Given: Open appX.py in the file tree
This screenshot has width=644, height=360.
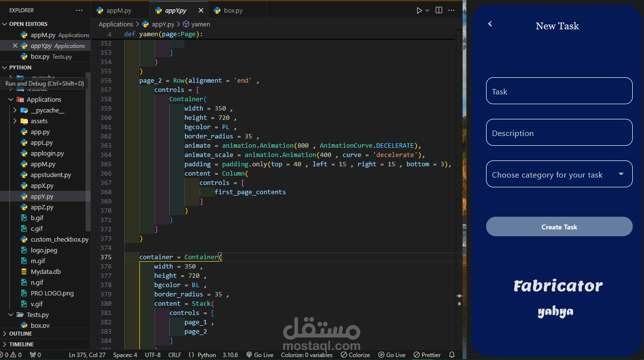Looking at the screenshot, I should pos(42,186).
